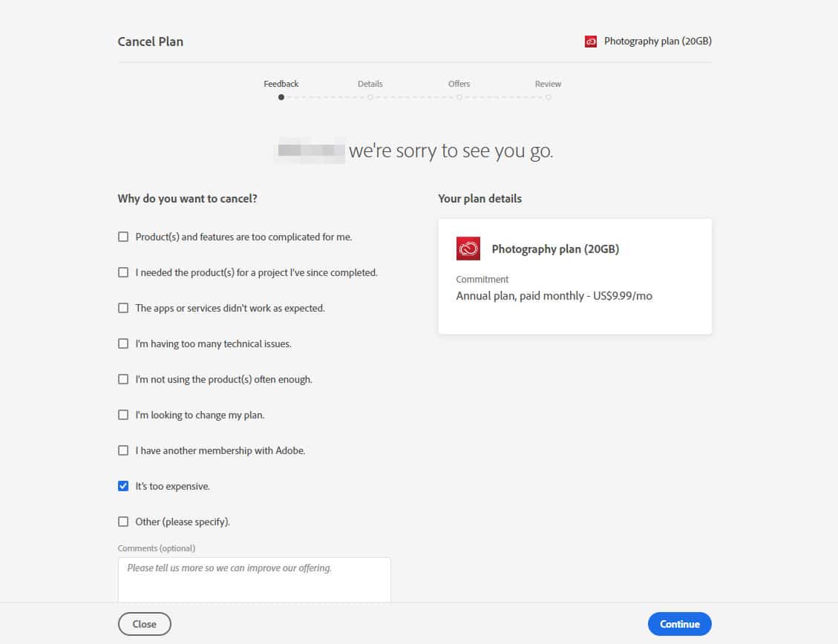Jump to the Details step
Viewport: 838px width, 644px height.
[370, 84]
